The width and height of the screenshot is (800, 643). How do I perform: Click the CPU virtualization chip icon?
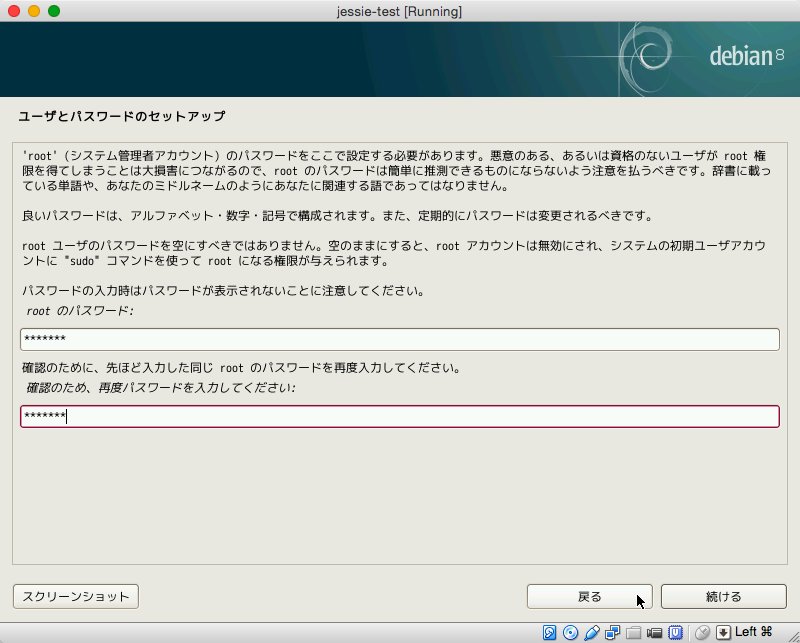(676, 633)
